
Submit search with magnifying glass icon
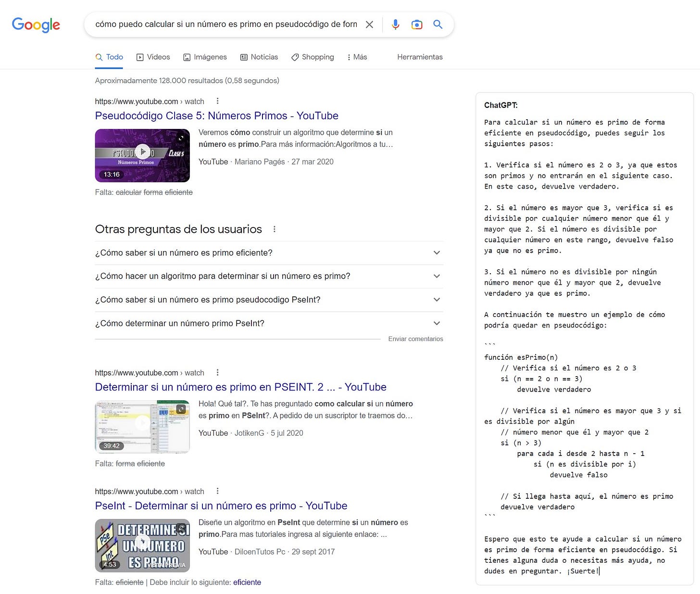tap(437, 24)
